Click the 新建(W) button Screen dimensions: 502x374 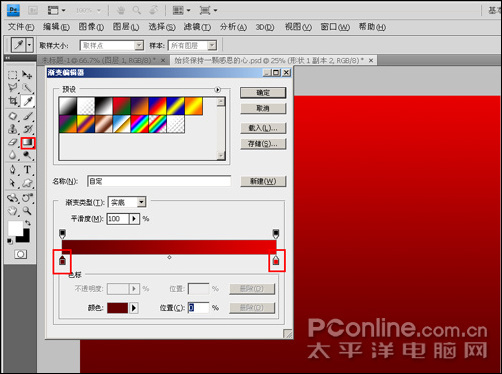[x=263, y=181]
